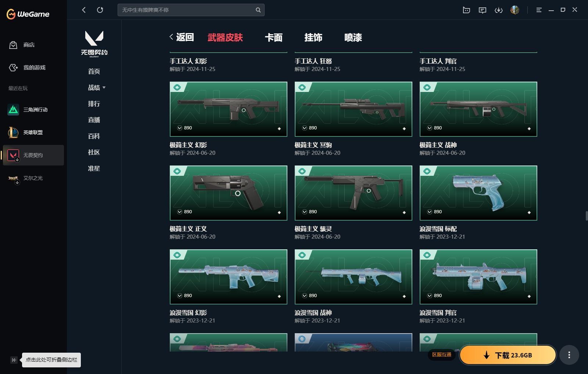This screenshot has width=588, height=374.
Task: Open the hamburger main menu icon
Action: 539,10
